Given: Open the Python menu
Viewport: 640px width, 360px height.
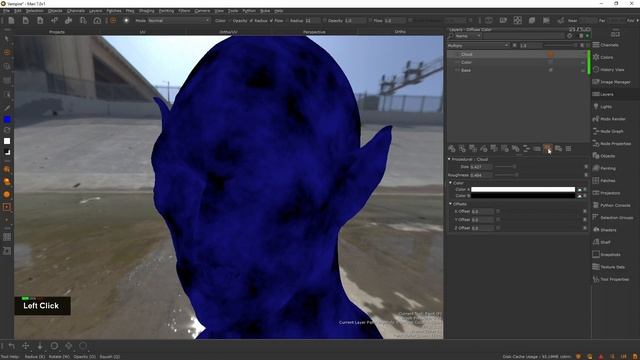Looking at the screenshot, I should point(249,11).
